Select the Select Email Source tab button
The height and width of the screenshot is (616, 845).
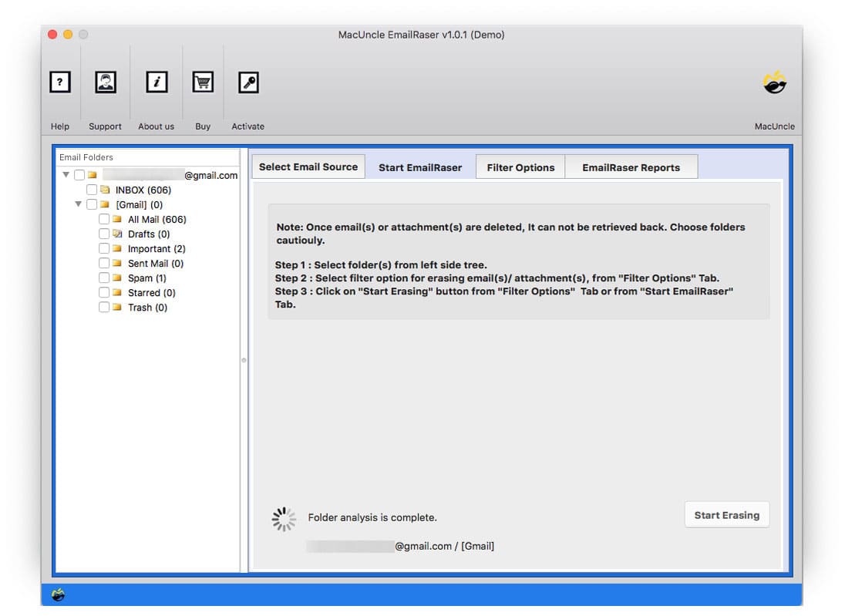tap(308, 167)
